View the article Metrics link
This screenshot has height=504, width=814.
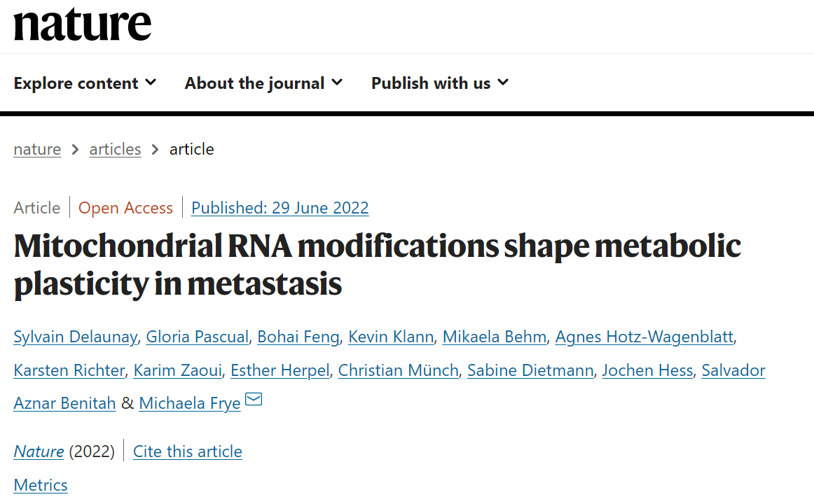coord(41,485)
